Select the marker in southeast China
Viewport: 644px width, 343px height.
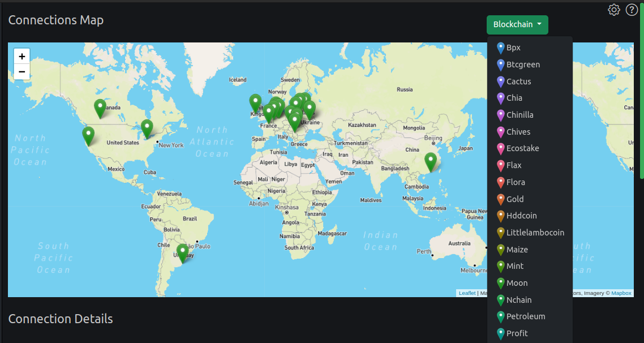coord(431,162)
